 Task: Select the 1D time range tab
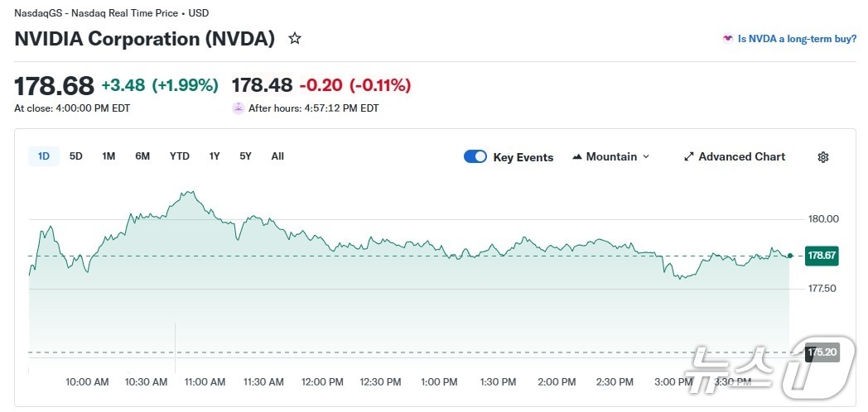(44, 156)
